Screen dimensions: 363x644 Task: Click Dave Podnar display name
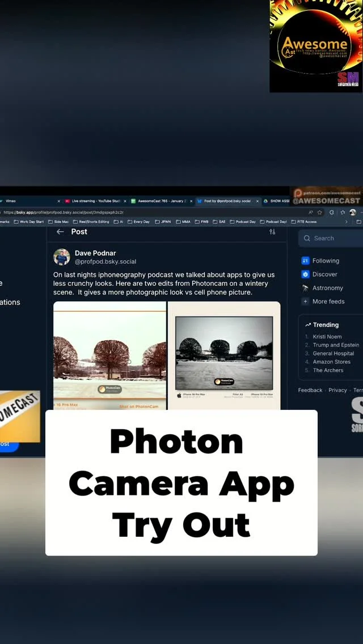coord(95,253)
